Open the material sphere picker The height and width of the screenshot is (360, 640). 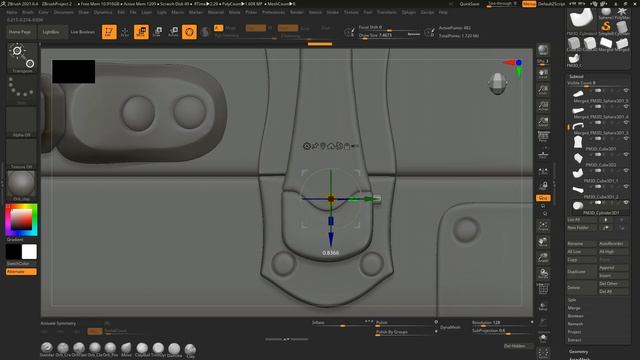pos(21,186)
